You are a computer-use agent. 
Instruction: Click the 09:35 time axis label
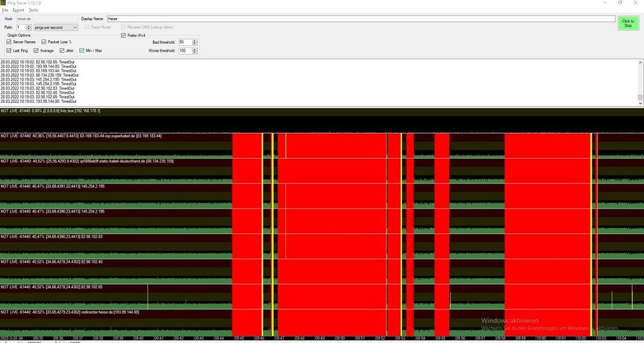tap(38, 338)
